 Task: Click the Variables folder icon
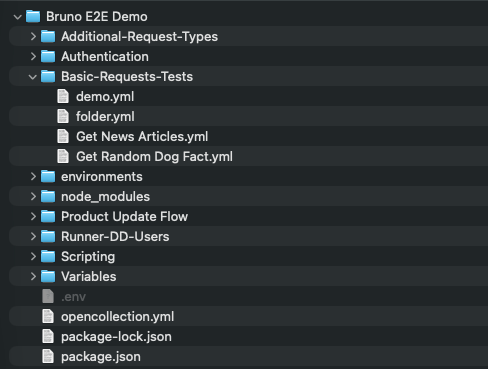pyautogui.click(x=48, y=276)
